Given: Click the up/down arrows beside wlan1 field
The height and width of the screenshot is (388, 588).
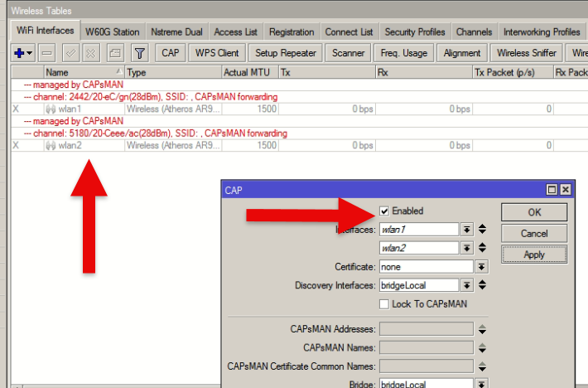Looking at the screenshot, I should click(482, 230).
